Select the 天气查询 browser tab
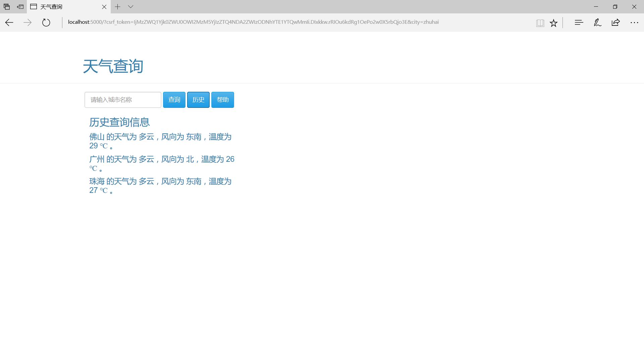 pos(64,7)
